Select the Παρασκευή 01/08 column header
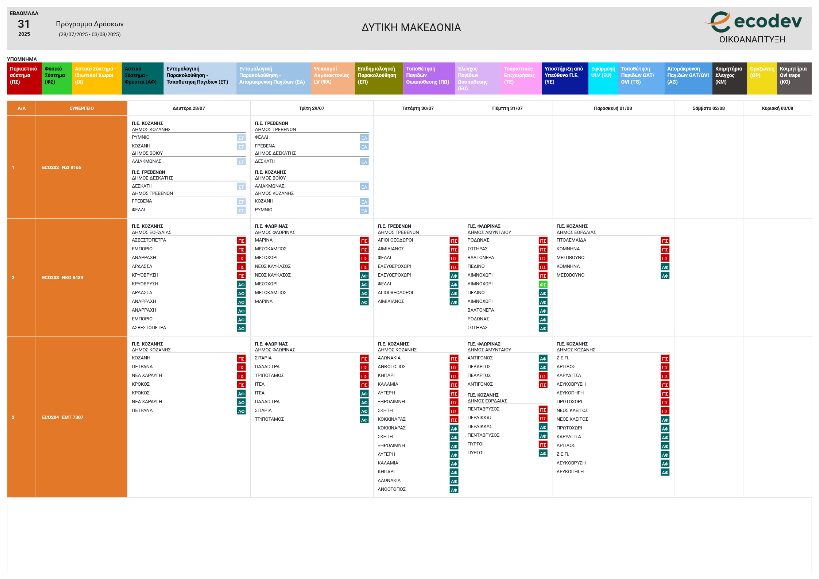This screenshot has height=579, width=819. pyautogui.click(x=613, y=109)
